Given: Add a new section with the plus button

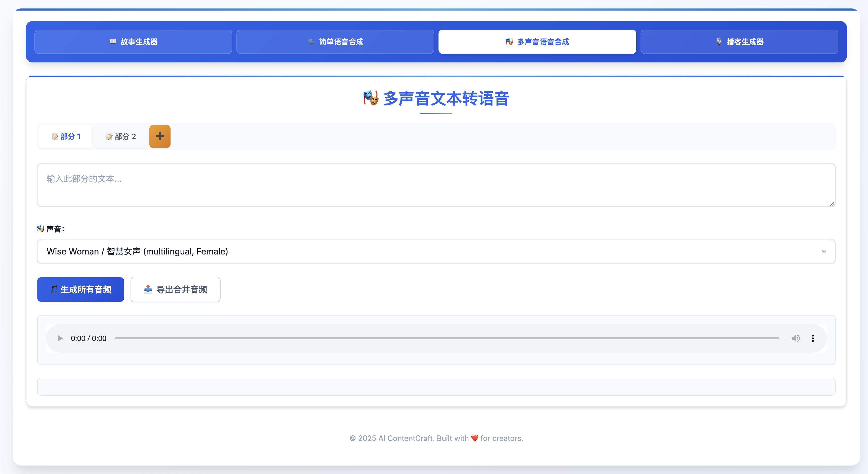Looking at the screenshot, I should click(x=160, y=136).
